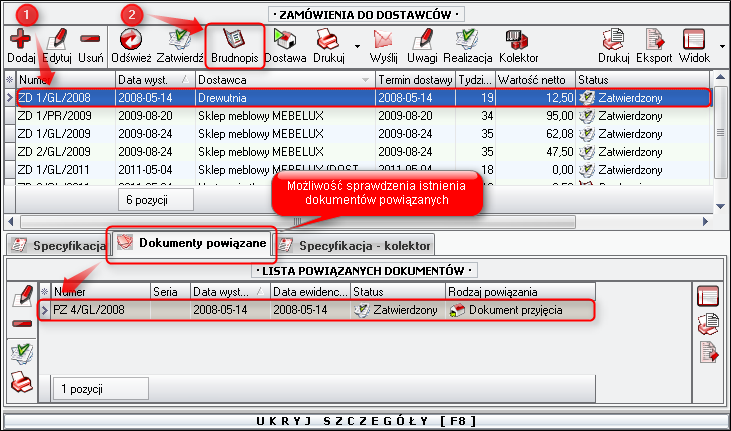Click the orders list horizontal scrollbar

tap(360, 220)
